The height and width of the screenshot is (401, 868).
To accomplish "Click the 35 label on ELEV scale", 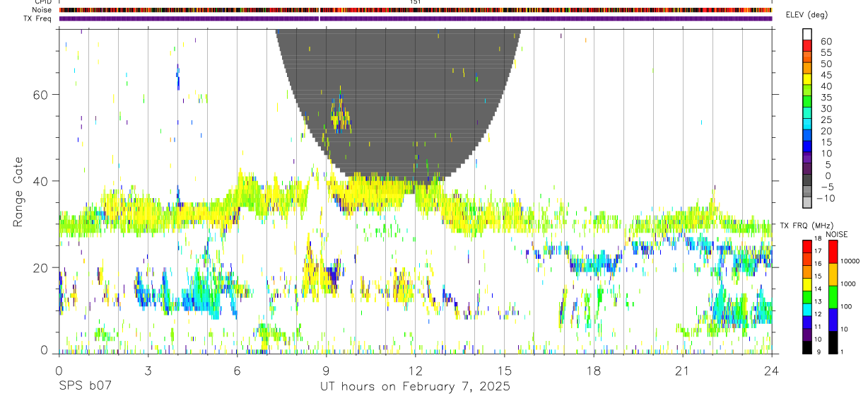I will point(826,98).
